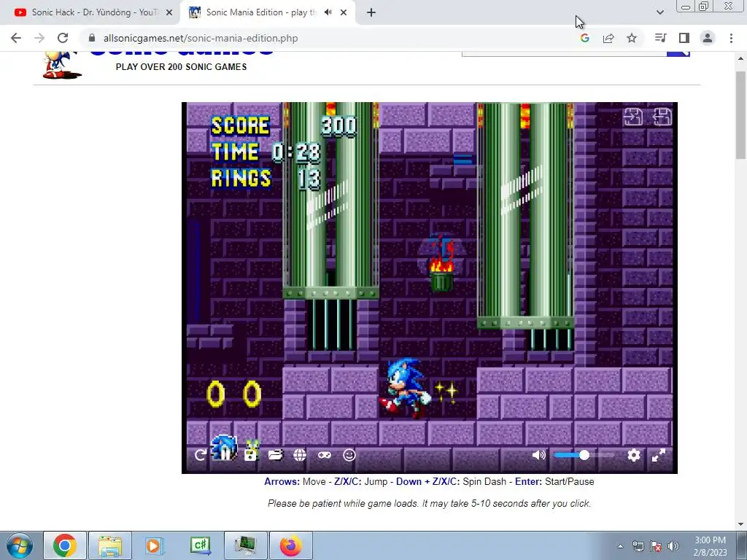747x560 pixels.
Task: Click the scrollbar up arrow
Action: (741, 58)
